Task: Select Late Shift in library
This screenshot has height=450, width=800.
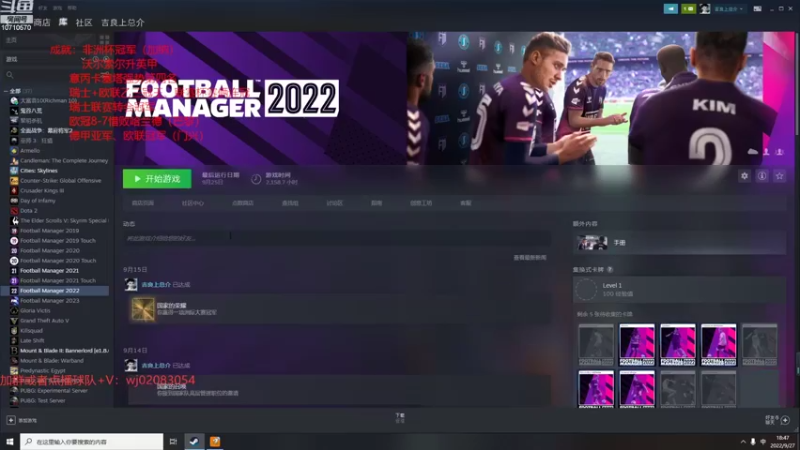Action: [32, 340]
